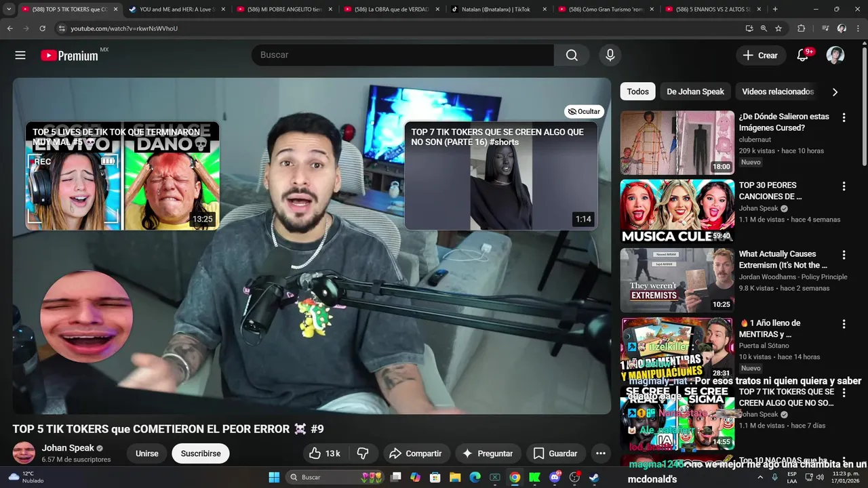Open Johan Speak channel avatar

tap(24, 453)
